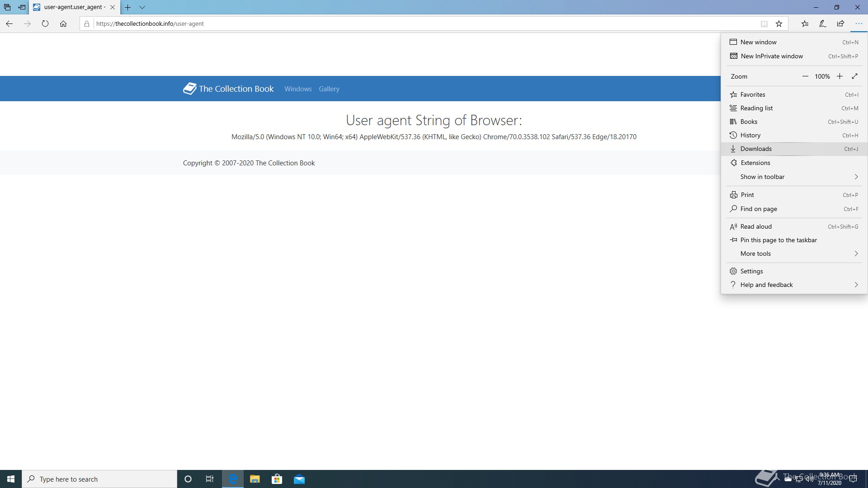Open Microsoft Store from taskbar
The height and width of the screenshot is (488, 868).
point(277,479)
